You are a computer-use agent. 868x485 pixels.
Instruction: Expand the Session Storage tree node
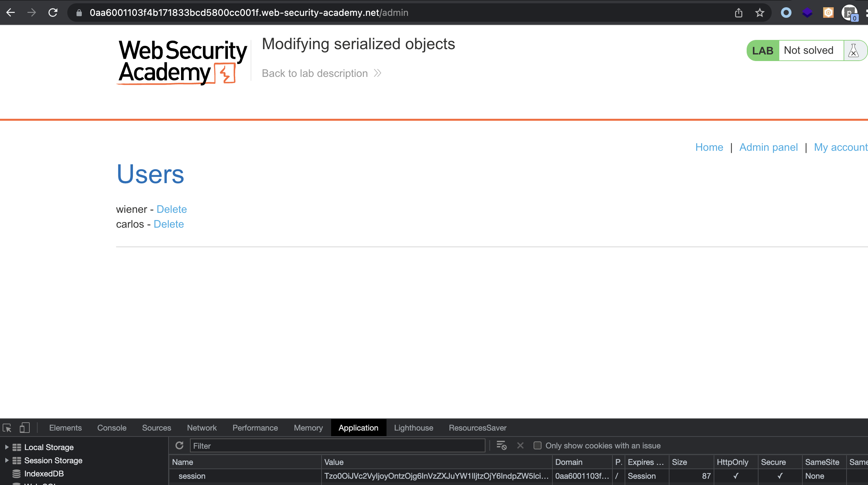tap(7, 460)
